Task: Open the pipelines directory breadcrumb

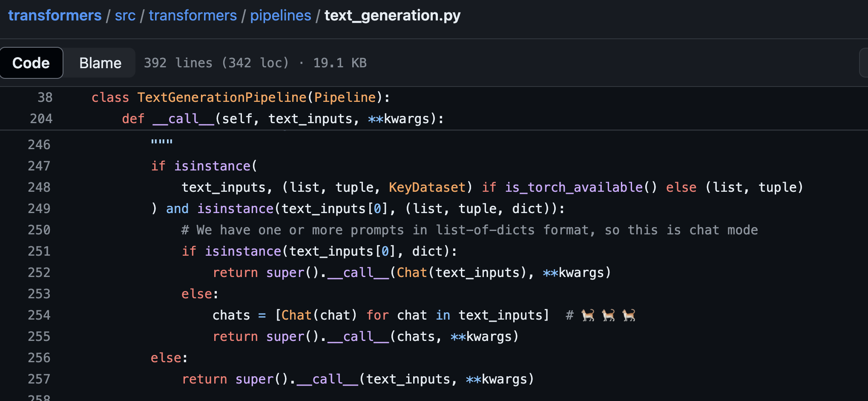Action: point(280,15)
